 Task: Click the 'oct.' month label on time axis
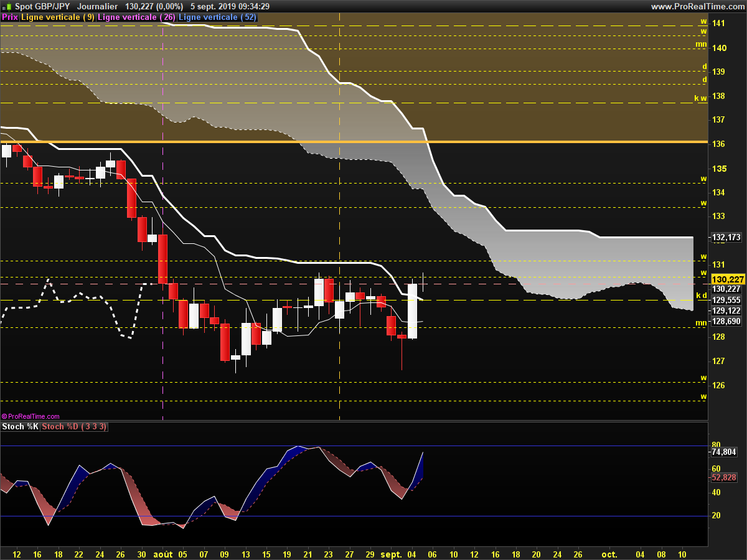point(609,554)
